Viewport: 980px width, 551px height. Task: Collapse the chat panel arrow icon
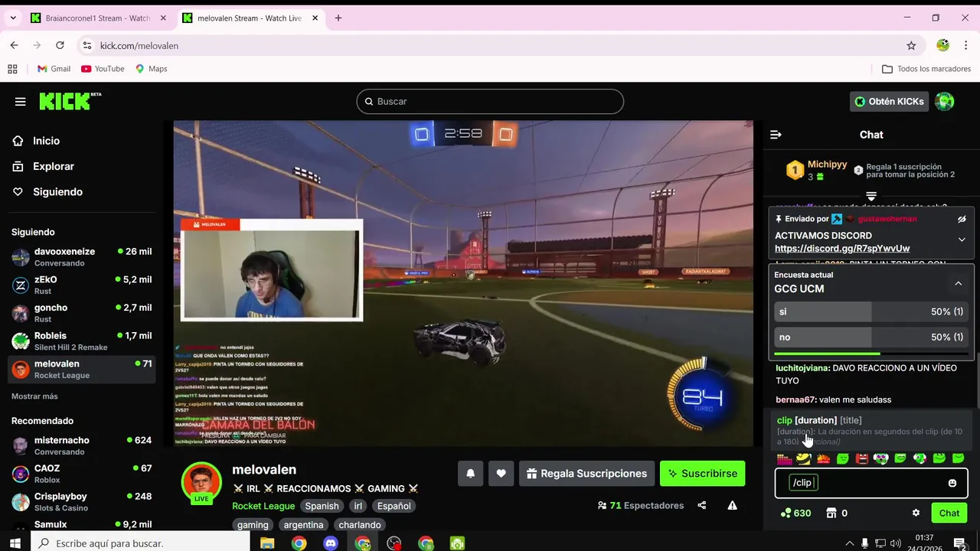click(776, 135)
